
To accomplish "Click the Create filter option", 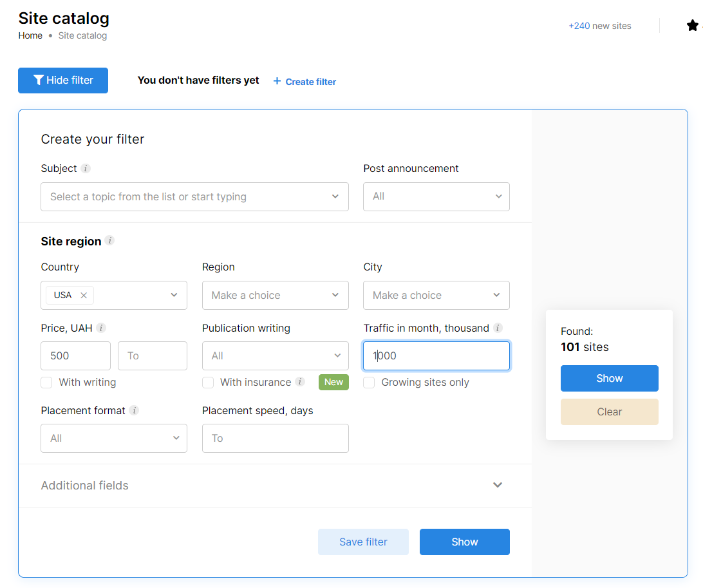I will pos(304,81).
